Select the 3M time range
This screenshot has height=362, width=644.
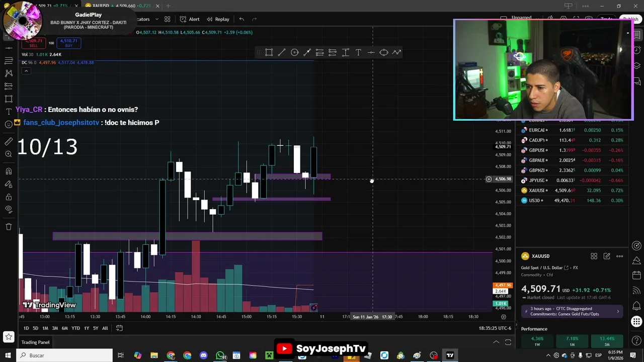coord(55,328)
